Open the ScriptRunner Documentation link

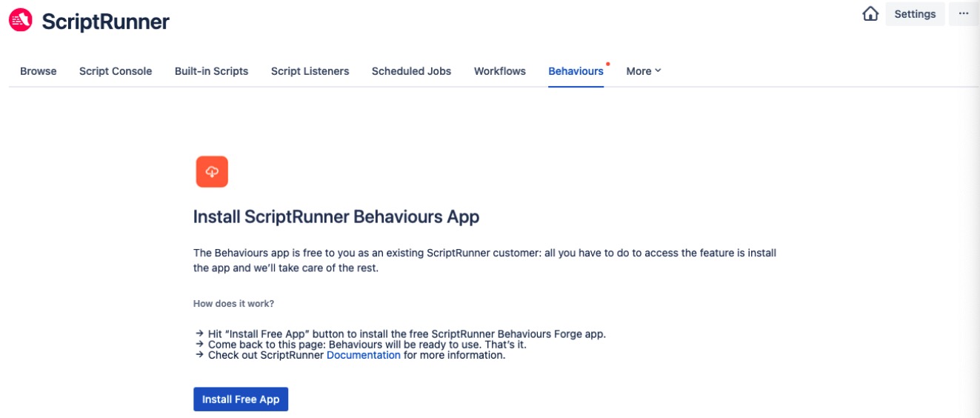point(364,355)
